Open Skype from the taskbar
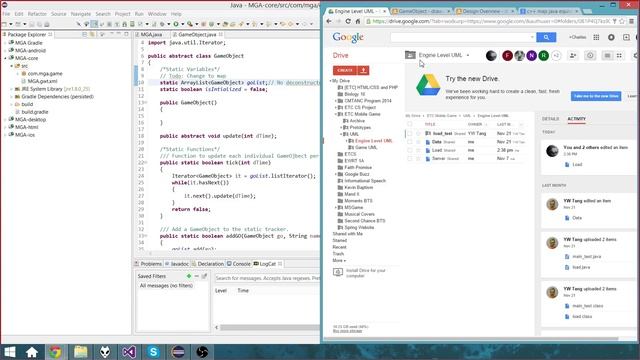Screen dimensions: 640x360 click(153, 351)
